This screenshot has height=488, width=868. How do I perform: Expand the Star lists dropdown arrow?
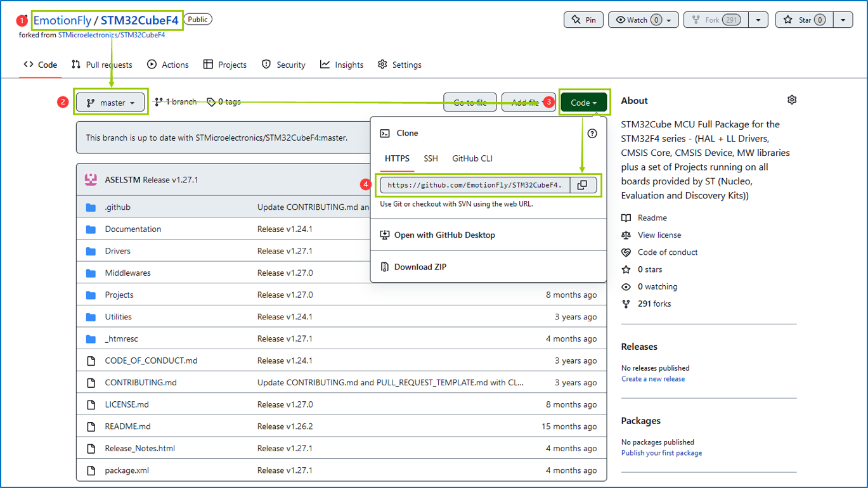coord(843,20)
